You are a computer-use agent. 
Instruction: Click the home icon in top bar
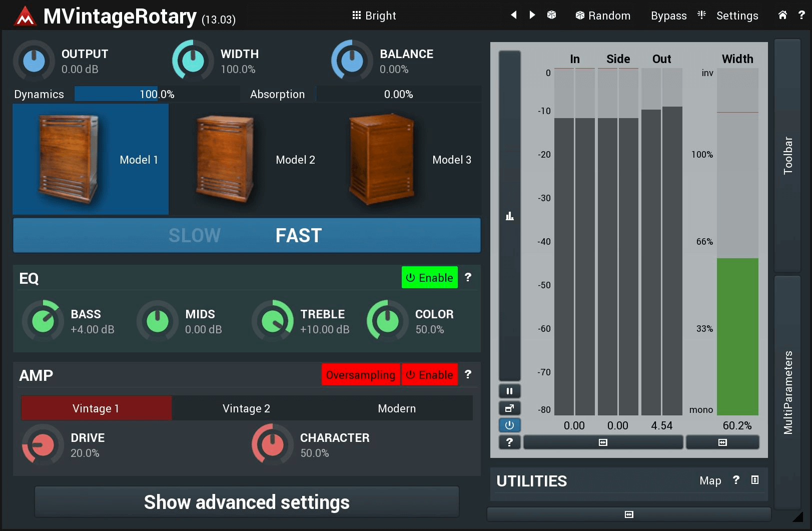[x=782, y=15]
